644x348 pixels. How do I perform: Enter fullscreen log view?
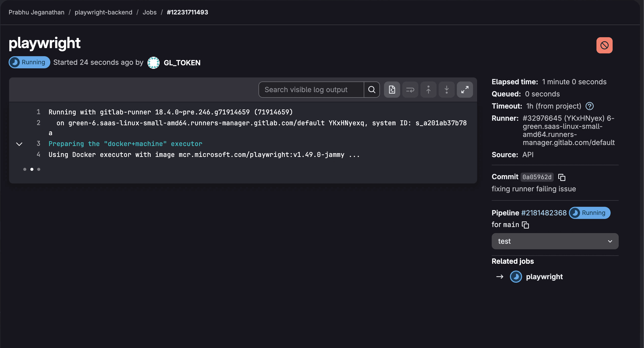point(465,90)
